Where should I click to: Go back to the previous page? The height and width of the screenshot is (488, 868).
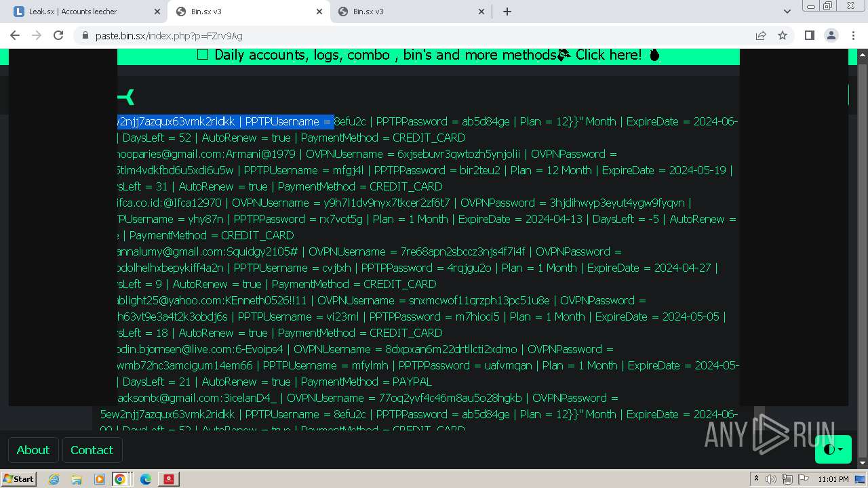[15, 35]
